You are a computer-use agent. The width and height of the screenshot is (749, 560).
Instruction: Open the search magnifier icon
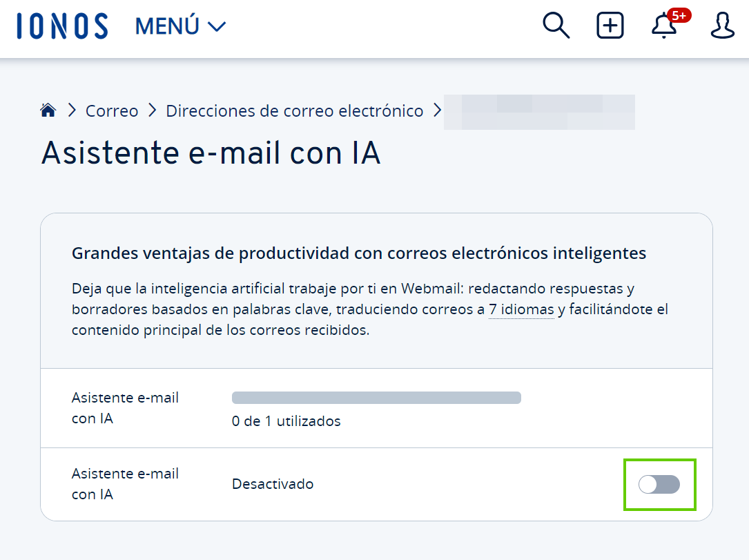click(x=556, y=26)
